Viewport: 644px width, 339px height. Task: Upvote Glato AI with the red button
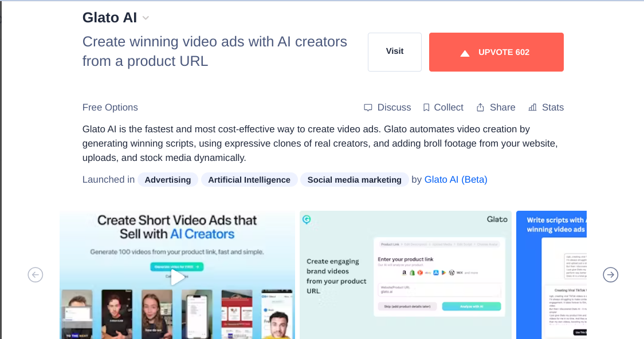click(496, 52)
